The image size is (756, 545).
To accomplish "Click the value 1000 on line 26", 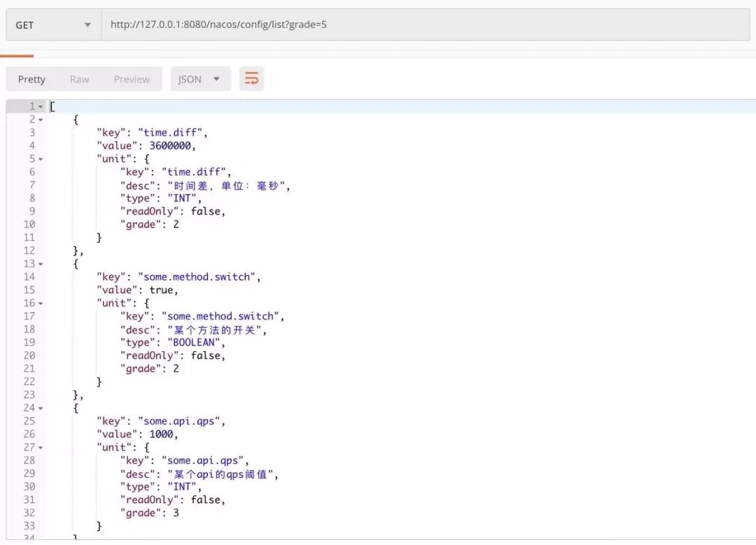I will (161, 434).
